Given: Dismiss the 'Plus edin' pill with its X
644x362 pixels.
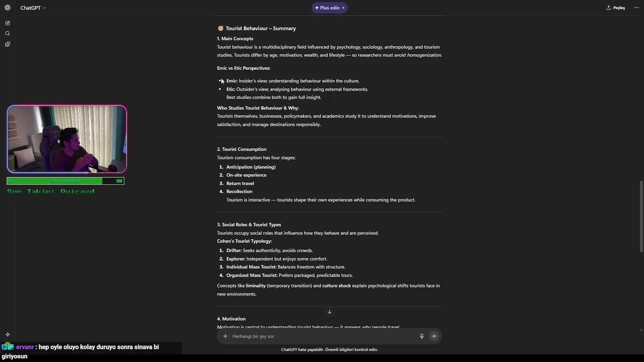Looking at the screenshot, I should click(343, 8).
